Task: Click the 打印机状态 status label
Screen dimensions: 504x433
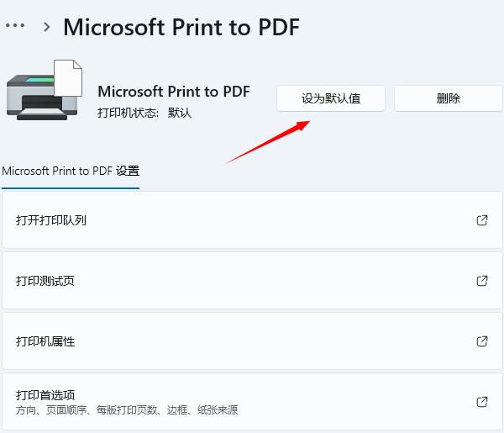Action: [128, 113]
